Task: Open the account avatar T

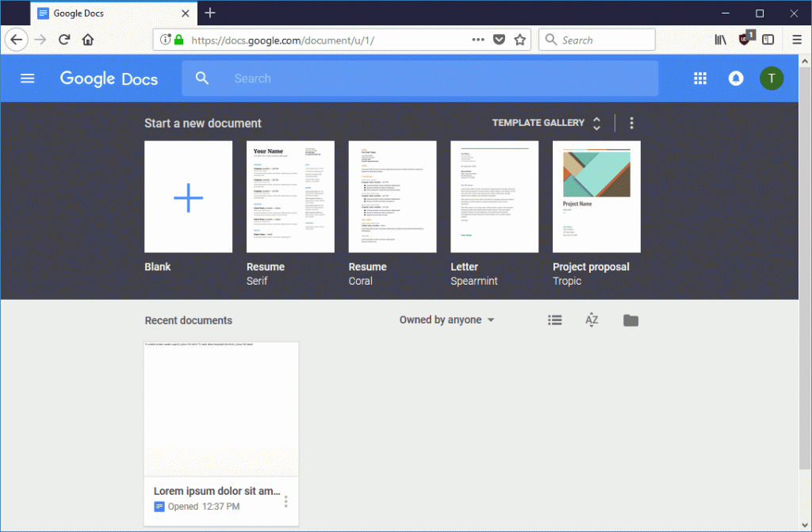Action: click(771, 78)
